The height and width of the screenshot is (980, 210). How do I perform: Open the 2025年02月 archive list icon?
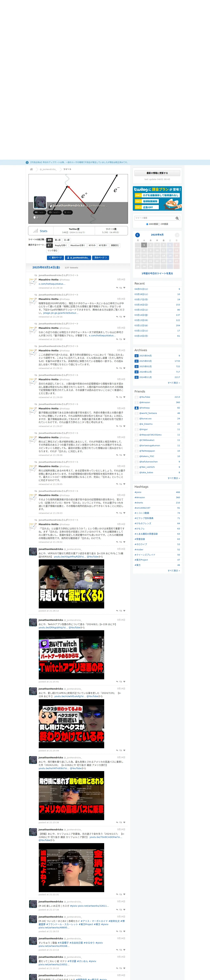click(x=136, y=366)
